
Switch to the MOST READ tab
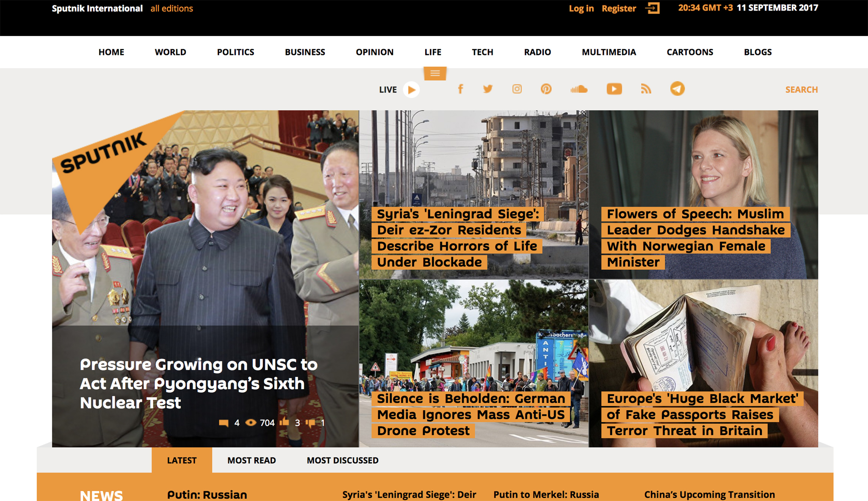(x=252, y=460)
